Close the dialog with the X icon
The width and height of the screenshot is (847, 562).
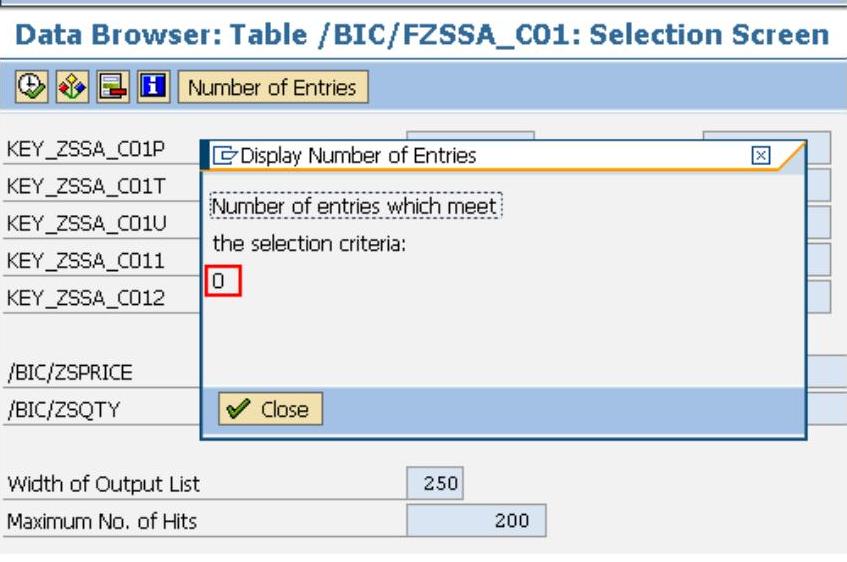(760, 155)
